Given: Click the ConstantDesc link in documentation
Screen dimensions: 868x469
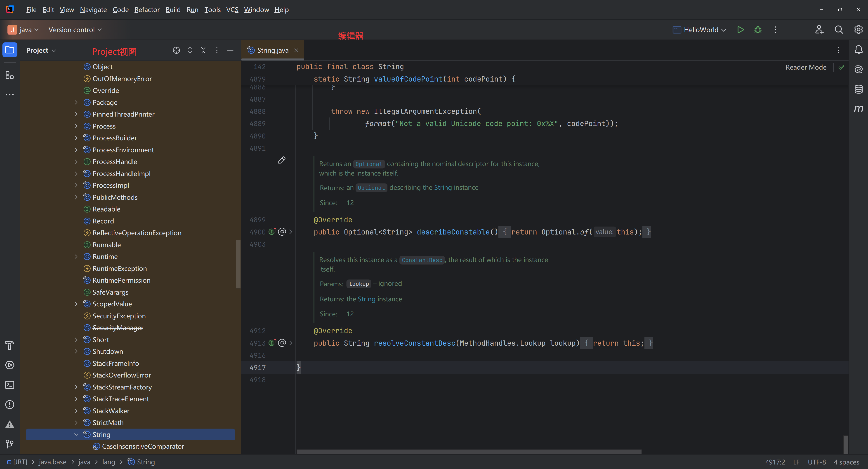Looking at the screenshot, I should [422, 260].
